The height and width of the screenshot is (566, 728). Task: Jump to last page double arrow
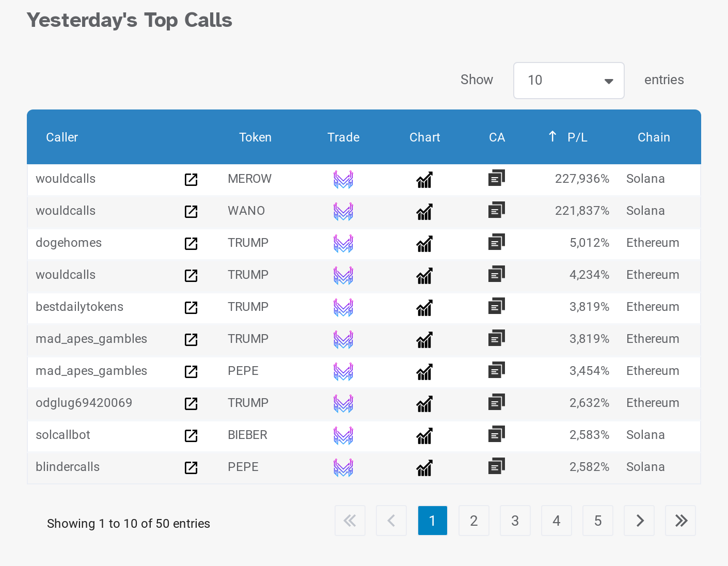[680, 521]
